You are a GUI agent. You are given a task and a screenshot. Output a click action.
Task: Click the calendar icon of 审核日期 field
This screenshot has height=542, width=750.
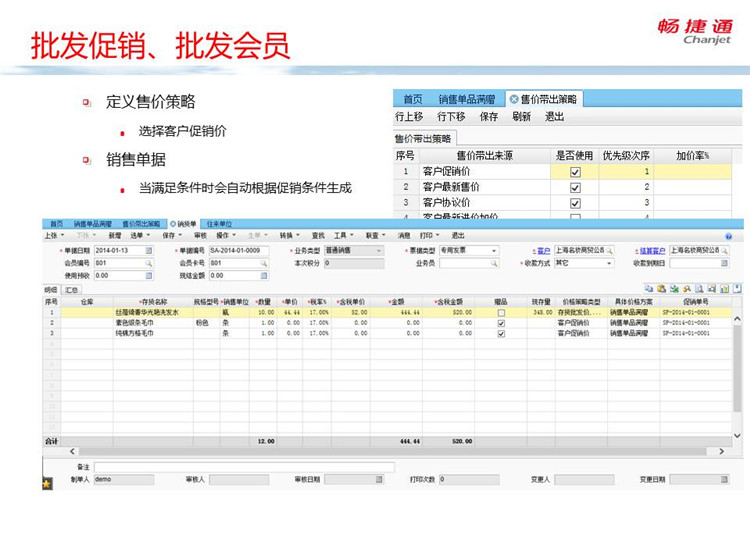pos(379,479)
